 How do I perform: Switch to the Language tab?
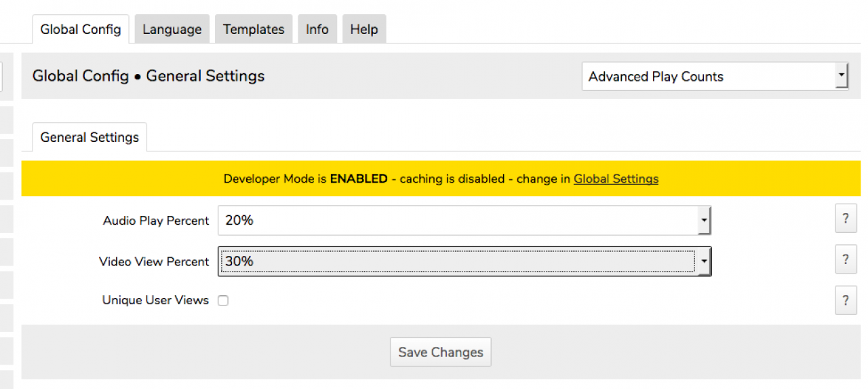tap(172, 29)
